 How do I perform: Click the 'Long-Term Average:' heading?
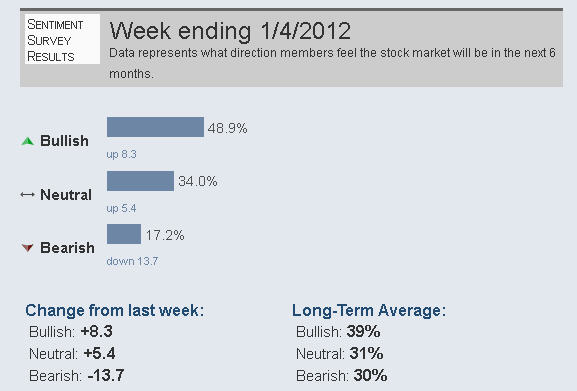tap(369, 310)
